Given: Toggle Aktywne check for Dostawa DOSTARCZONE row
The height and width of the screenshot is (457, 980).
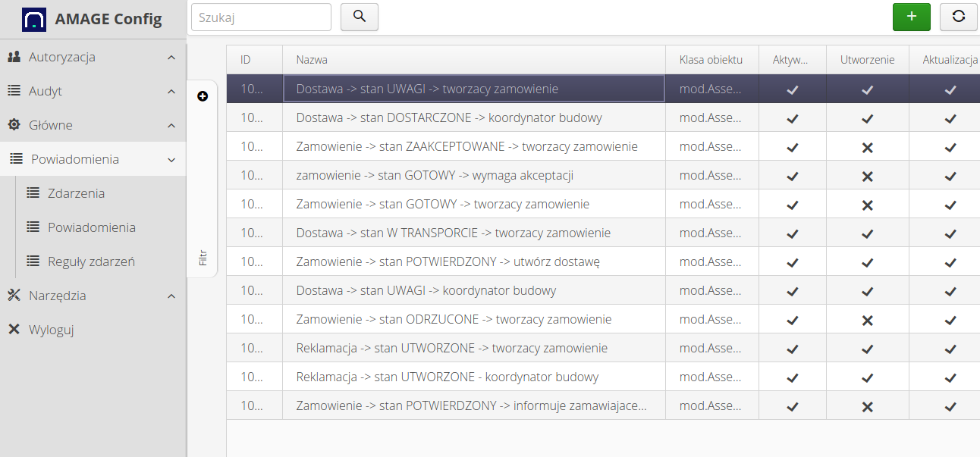Looking at the screenshot, I should coord(792,118).
